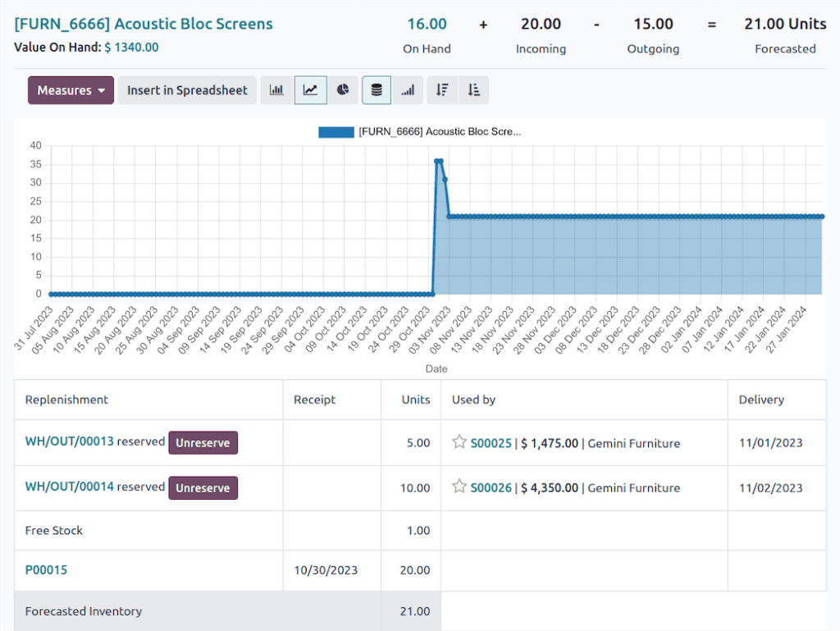Select the line chart view icon

click(x=310, y=89)
